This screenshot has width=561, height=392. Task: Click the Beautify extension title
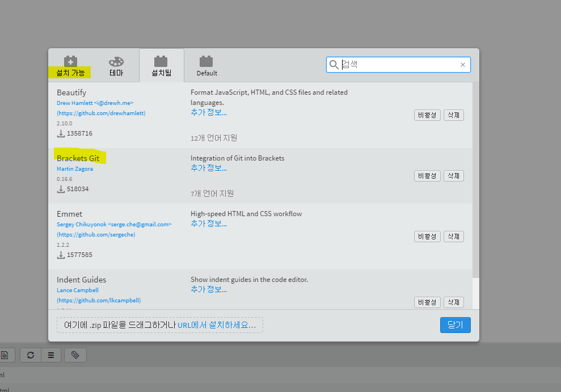click(x=71, y=92)
